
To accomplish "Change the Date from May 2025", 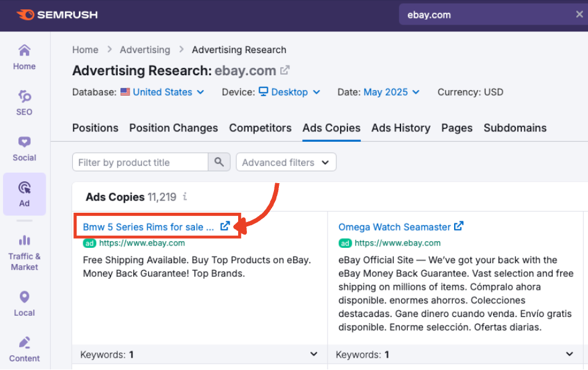I will pyautogui.click(x=391, y=92).
